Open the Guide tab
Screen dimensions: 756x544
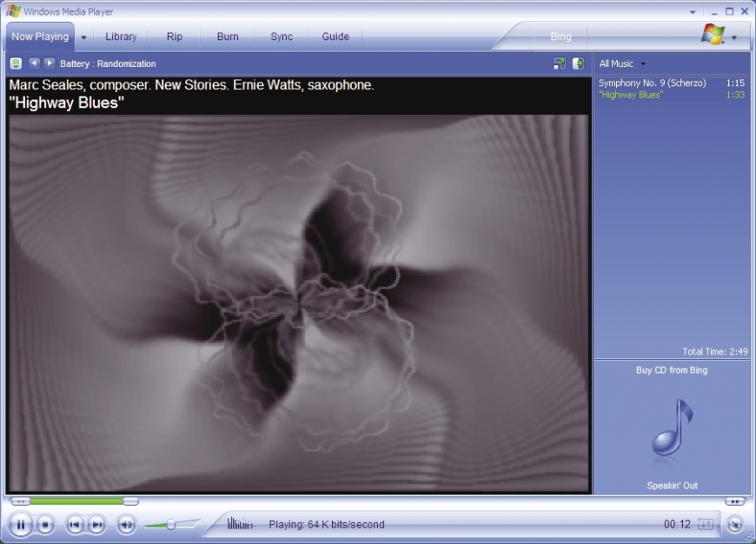click(x=335, y=36)
